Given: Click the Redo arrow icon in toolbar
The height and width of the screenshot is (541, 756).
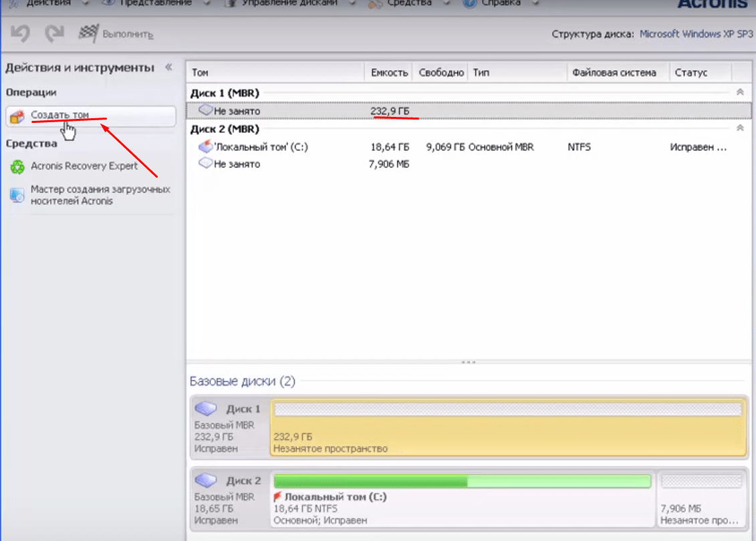Looking at the screenshot, I should (53, 34).
